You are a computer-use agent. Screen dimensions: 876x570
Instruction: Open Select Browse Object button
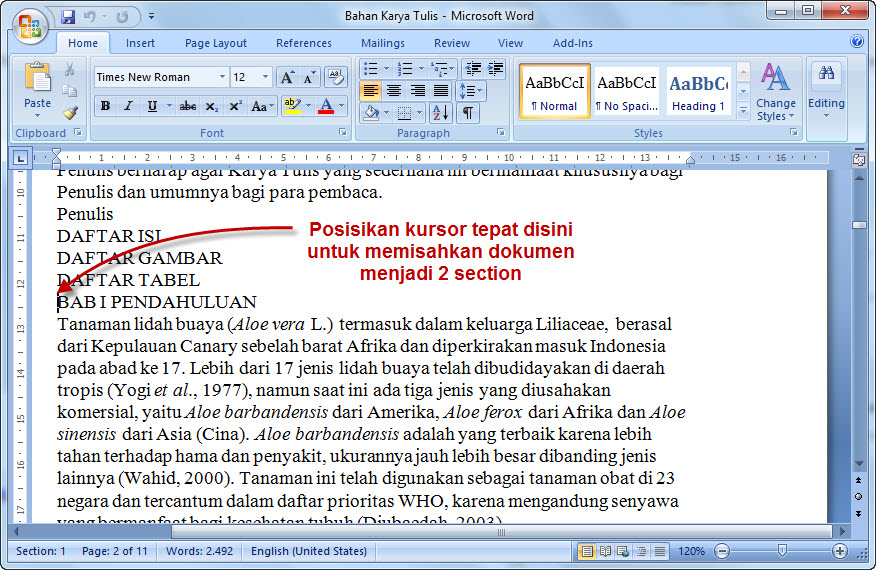coord(858,497)
